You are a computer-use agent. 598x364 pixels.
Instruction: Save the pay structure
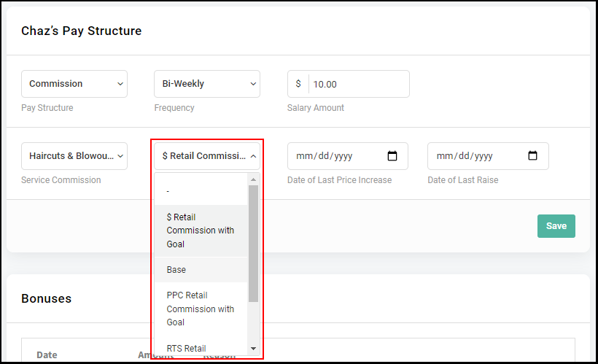(x=556, y=226)
